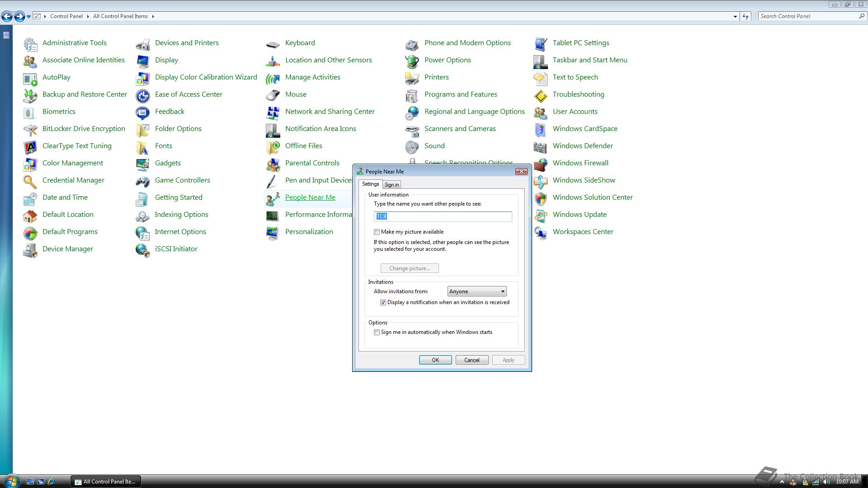Open the Windows Firewall icon
The height and width of the screenshot is (488, 868).
click(541, 164)
